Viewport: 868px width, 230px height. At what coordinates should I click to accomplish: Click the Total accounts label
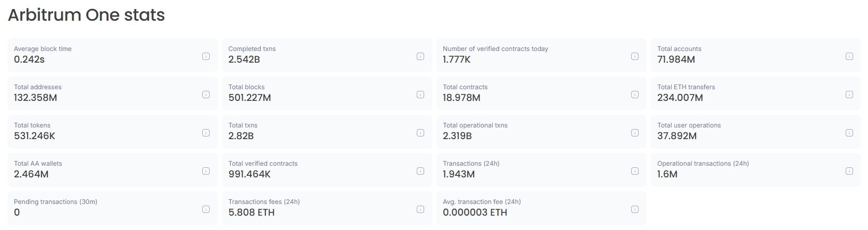pyautogui.click(x=679, y=49)
